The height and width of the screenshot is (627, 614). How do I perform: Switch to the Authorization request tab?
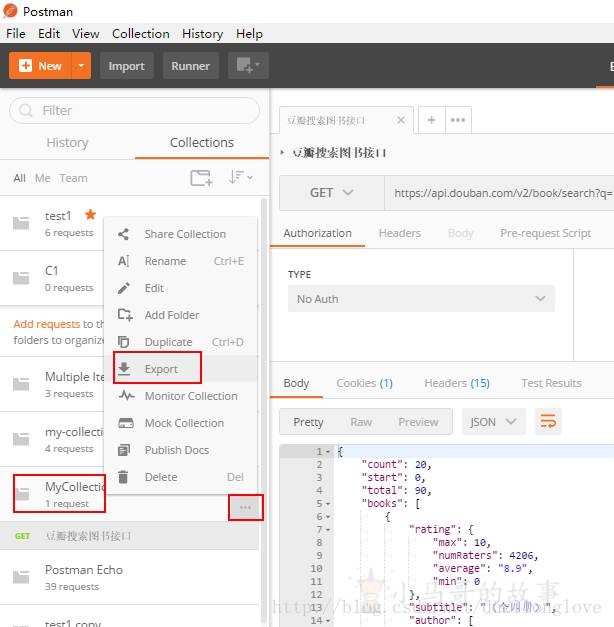click(x=318, y=233)
